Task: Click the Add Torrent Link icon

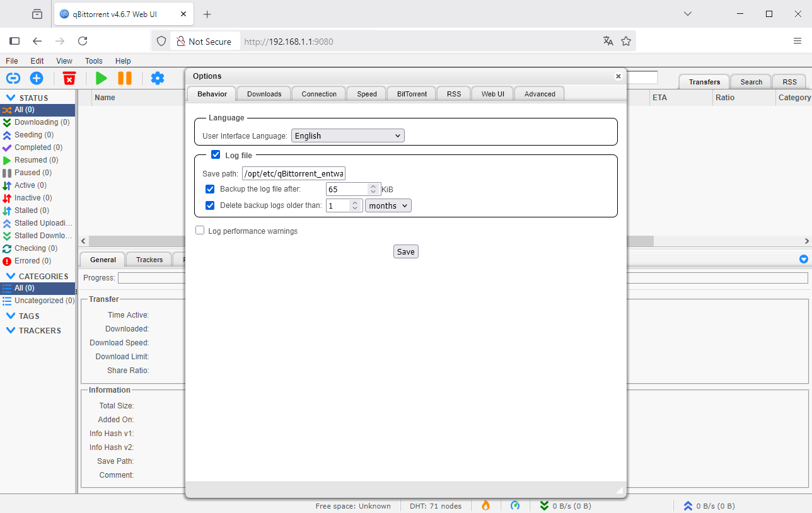Action: pos(13,78)
